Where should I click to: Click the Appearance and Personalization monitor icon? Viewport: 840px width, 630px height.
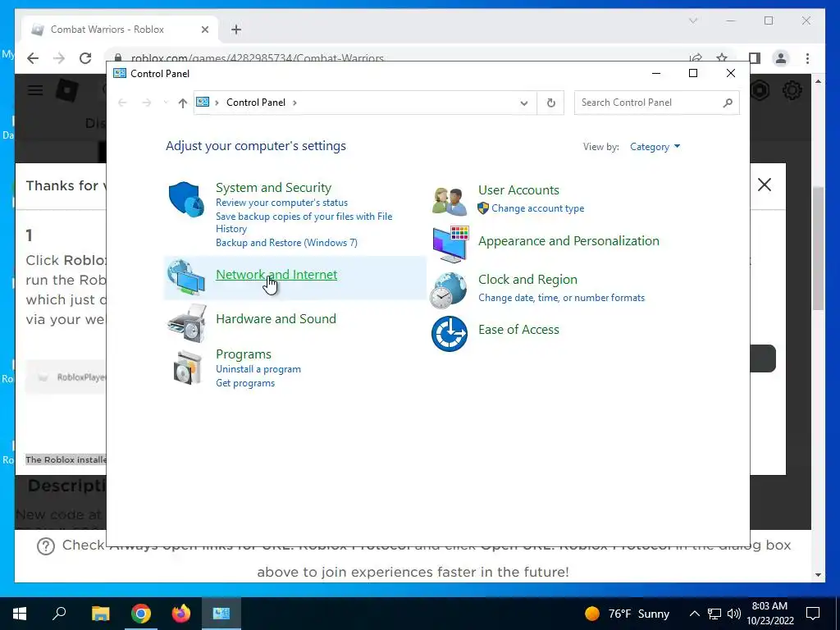tap(450, 244)
